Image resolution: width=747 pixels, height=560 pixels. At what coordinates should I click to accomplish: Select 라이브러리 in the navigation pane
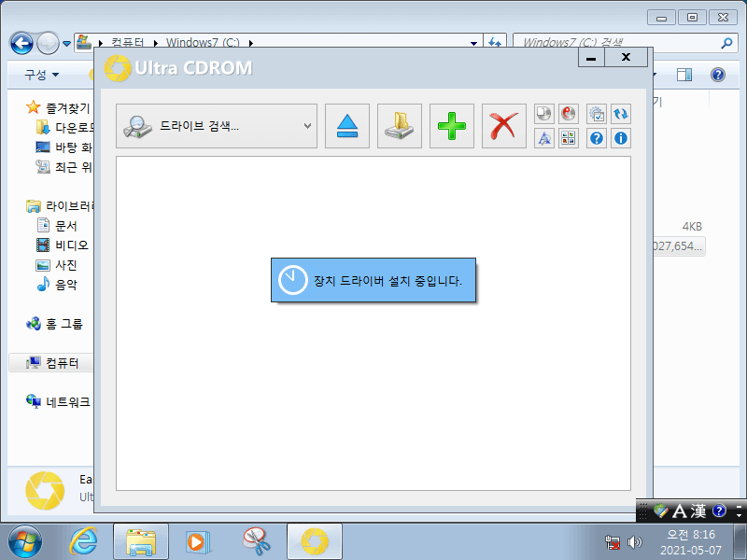tap(60, 206)
